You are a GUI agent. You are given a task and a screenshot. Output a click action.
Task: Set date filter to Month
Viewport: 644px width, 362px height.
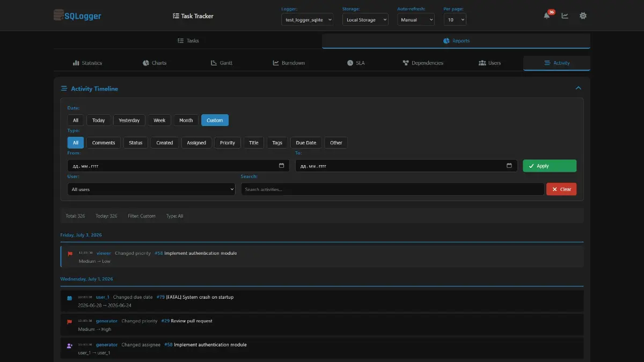(186, 120)
